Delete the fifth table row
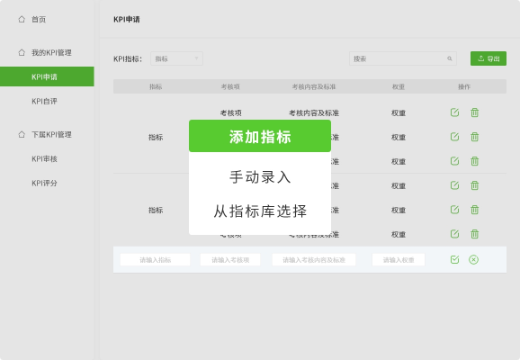Viewport: 520px width, 360px height. pyautogui.click(x=474, y=210)
